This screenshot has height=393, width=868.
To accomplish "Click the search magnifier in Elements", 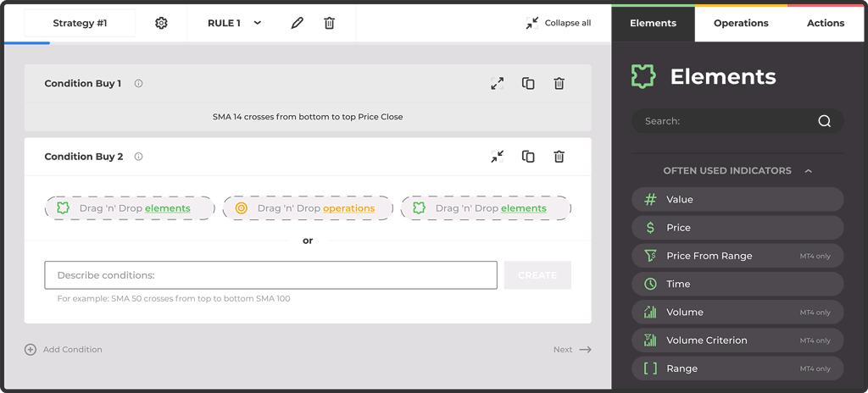I will [x=824, y=121].
